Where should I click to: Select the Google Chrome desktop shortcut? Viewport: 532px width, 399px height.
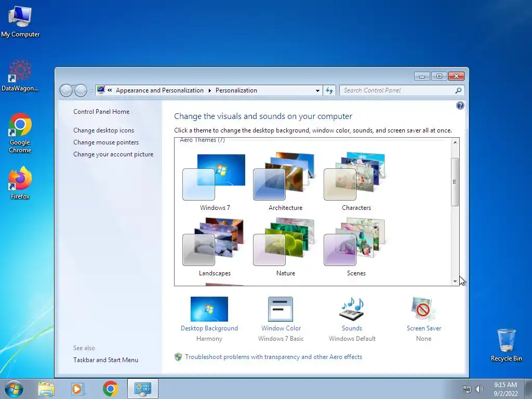point(20,133)
